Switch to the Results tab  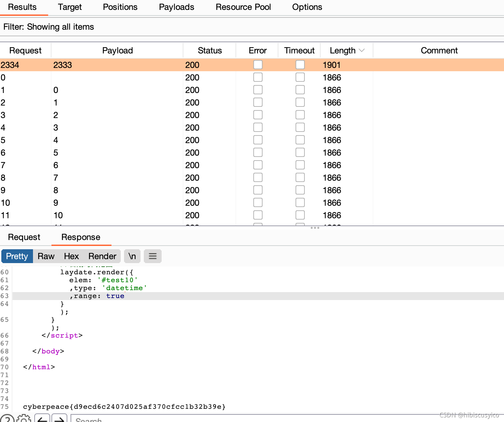coord(22,7)
